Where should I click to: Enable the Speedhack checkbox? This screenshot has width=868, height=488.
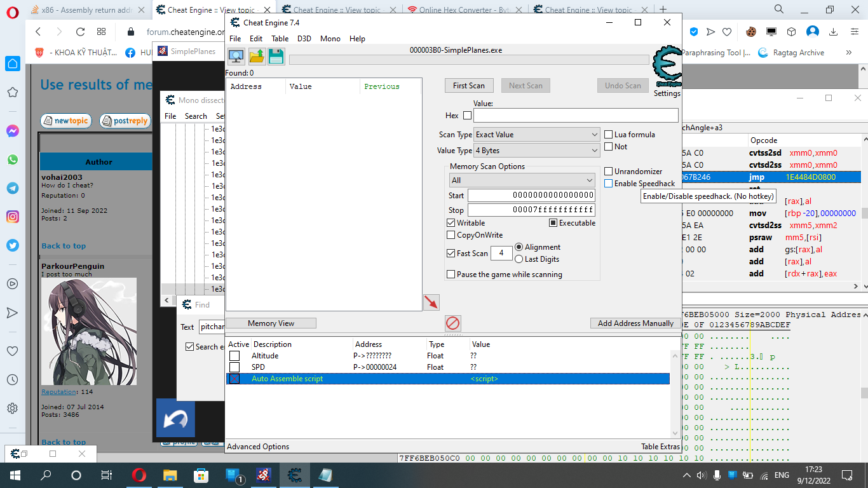[609, 184]
